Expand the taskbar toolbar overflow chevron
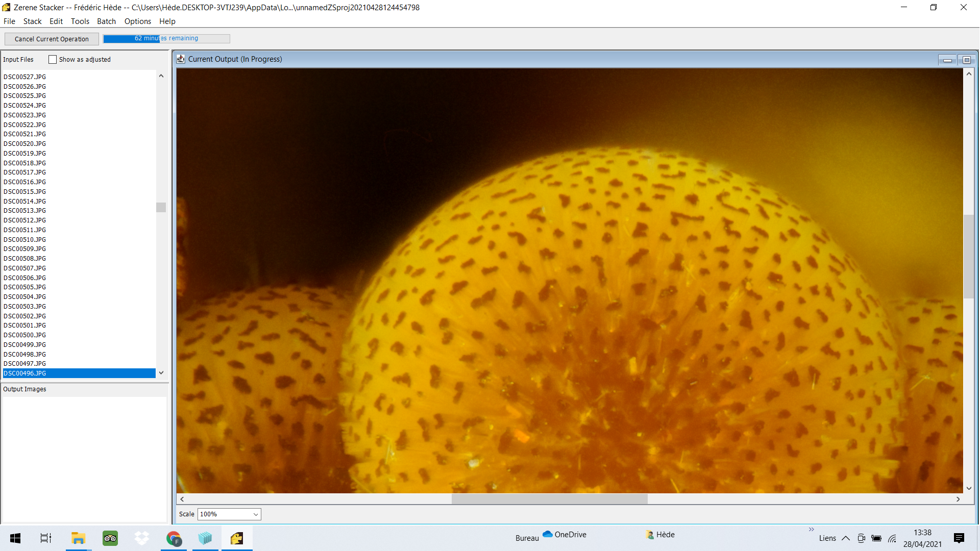Screen dimensions: 980x551 [x=812, y=530]
